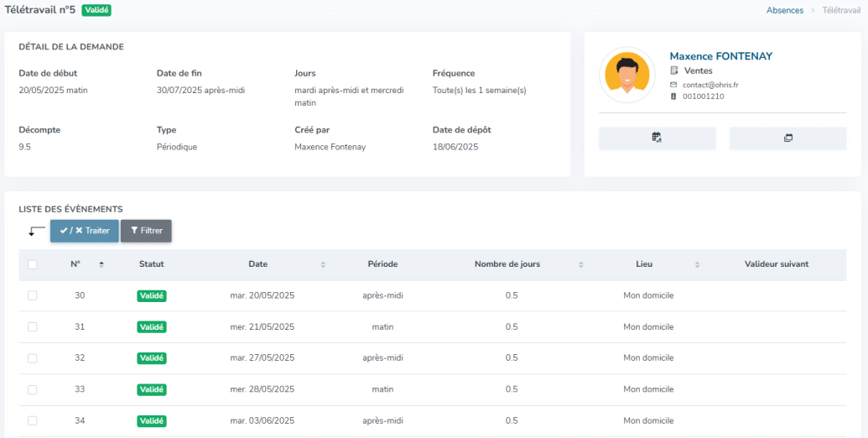The image size is (868, 438).
Task: Click the email envelope icon
Action: (673, 86)
